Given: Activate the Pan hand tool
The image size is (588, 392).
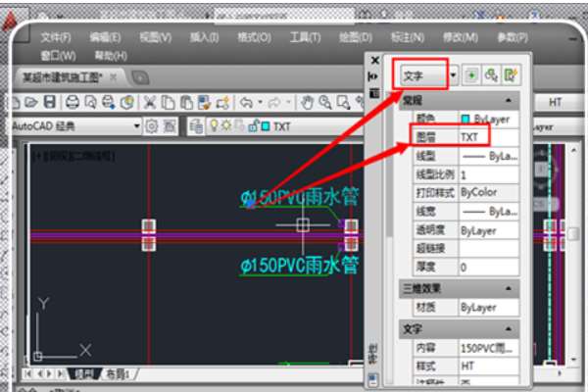Looking at the screenshot, I should point(308,102).
